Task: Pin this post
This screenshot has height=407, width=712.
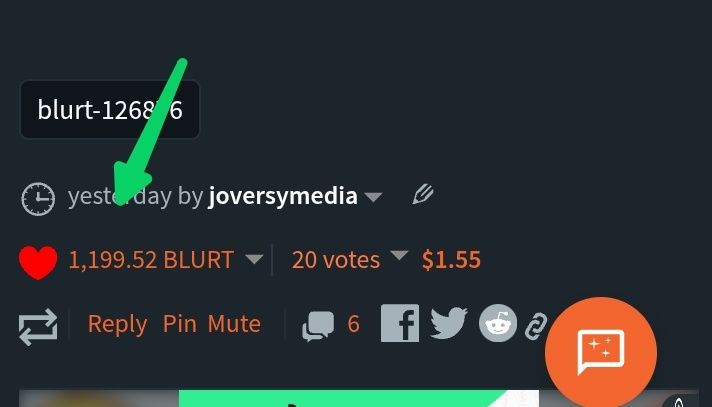Action: (179, 323)
